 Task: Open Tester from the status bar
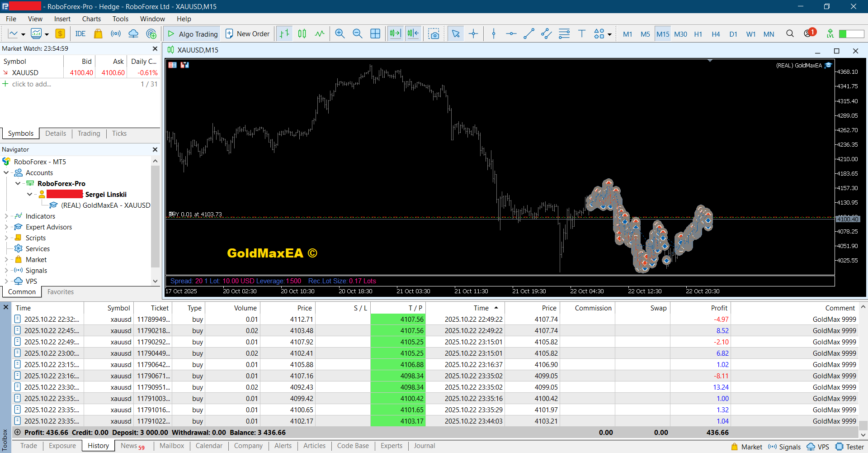coord(850,447)
